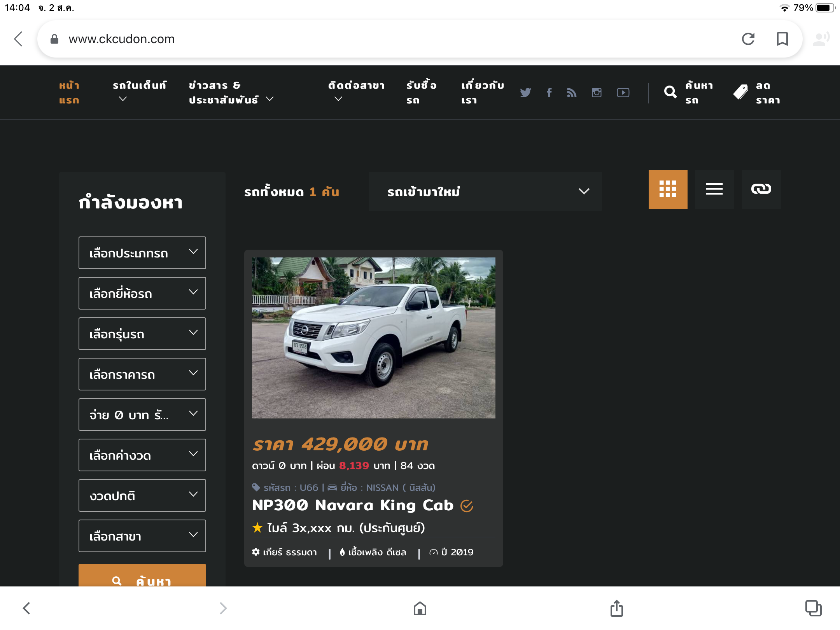Tap the share icon in bottom bar
Screen dimensions: 840x630
(616, 608)
